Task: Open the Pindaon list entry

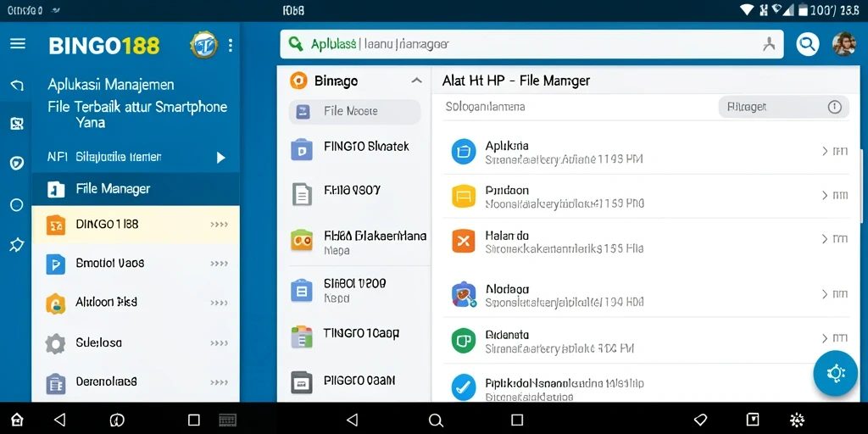Action: click(648, 196)
